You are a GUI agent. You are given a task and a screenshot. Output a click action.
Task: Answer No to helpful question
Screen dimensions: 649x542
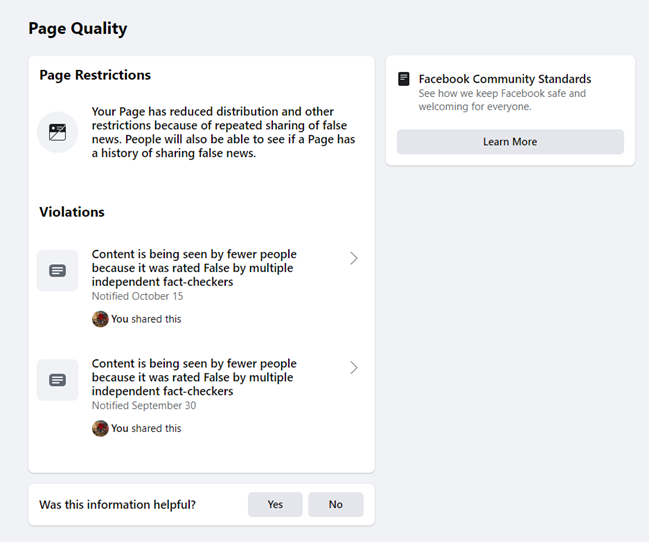click(336, 504)
